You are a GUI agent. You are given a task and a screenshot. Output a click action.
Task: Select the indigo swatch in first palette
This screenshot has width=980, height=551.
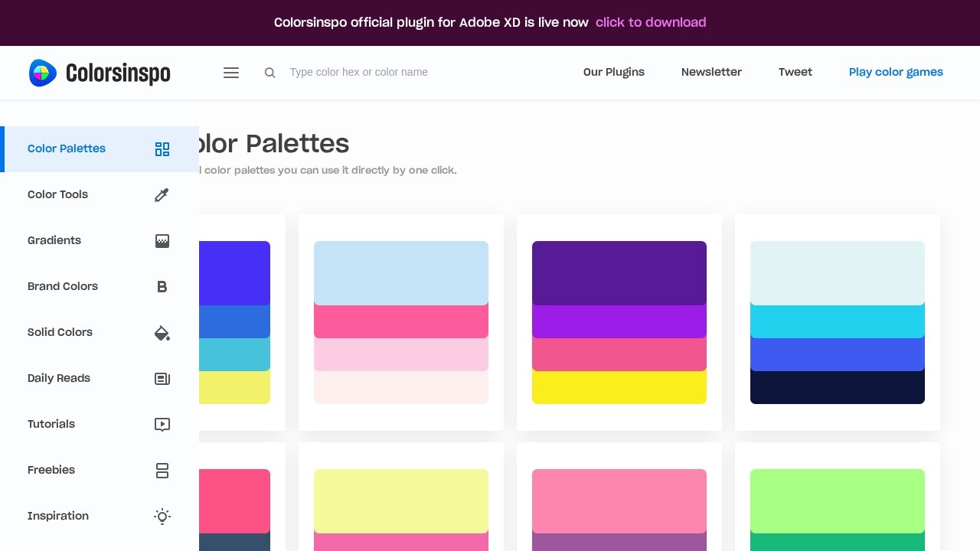point(234,272)
